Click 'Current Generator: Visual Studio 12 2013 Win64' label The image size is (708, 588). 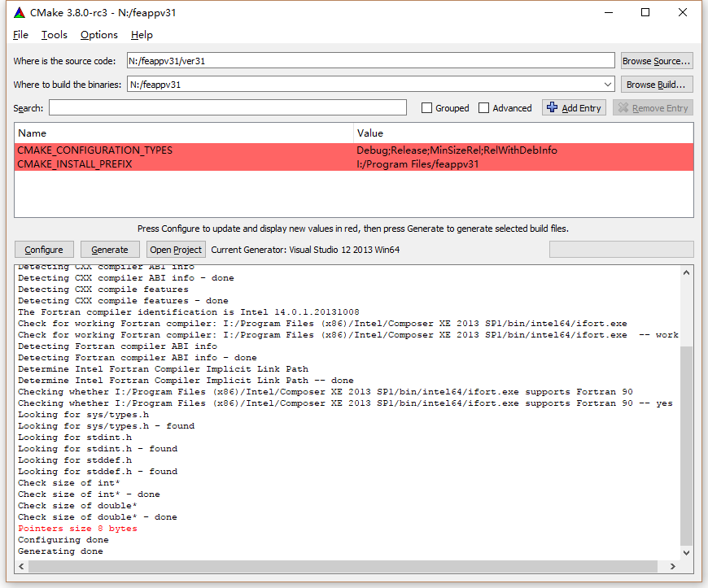pyautogui.click(x=305, y=250)
